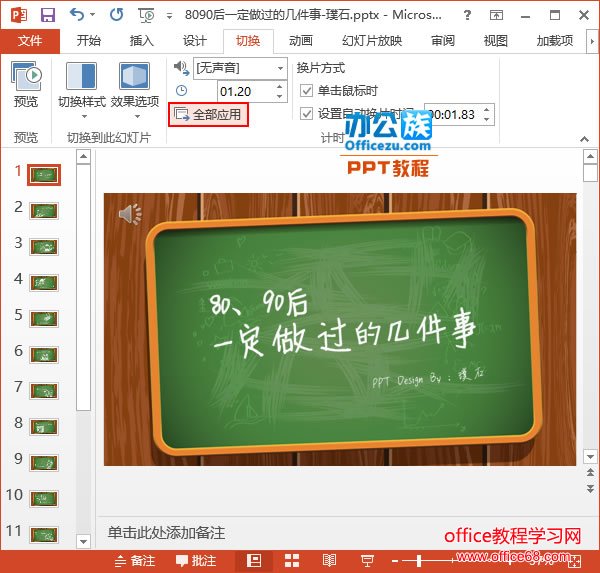Image resolution: width=600 pixels, height=573 pixels.
Task: Switch to the 插入 ribbon tab
Action: click(142, 41)
